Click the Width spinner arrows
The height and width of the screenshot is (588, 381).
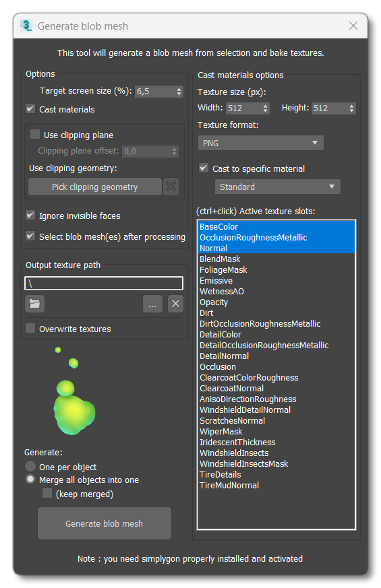266,108
